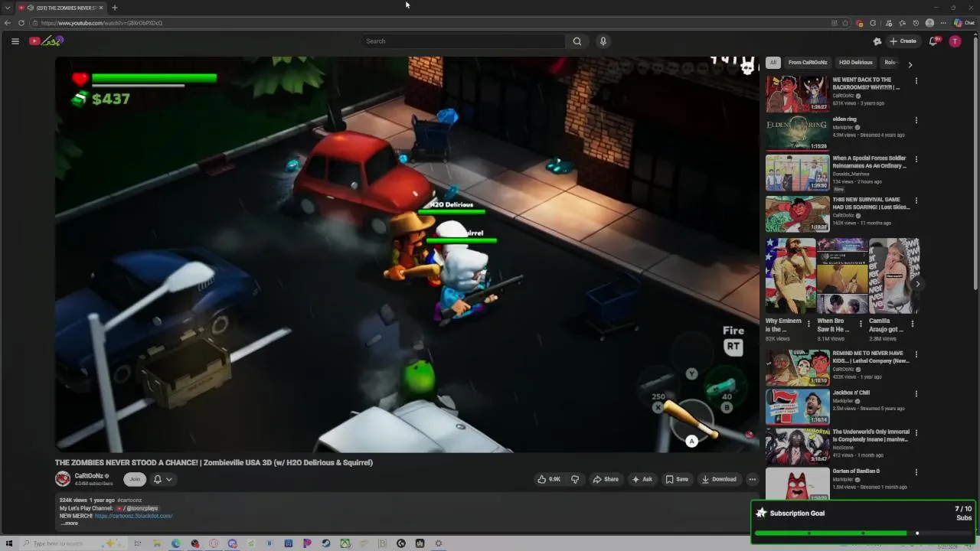This screenshot has width=980, height=551.
Task: Bookmark page with star icon
Action: pyautogui.click(x=845, y=23)
